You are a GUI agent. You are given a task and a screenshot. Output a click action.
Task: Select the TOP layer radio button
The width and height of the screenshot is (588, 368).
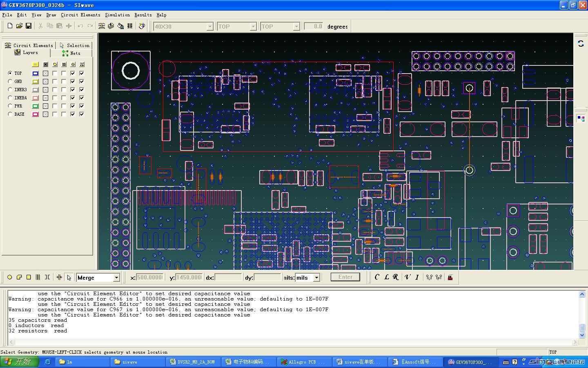(10, 73)
